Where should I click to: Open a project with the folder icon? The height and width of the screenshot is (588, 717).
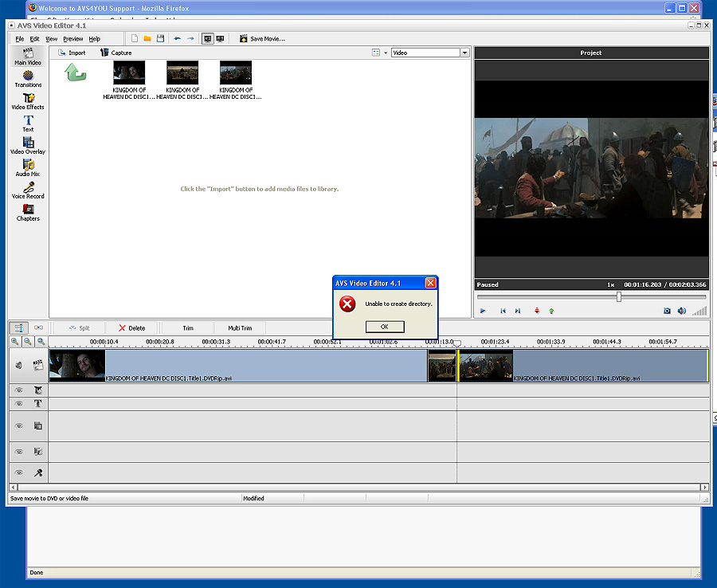147,39
